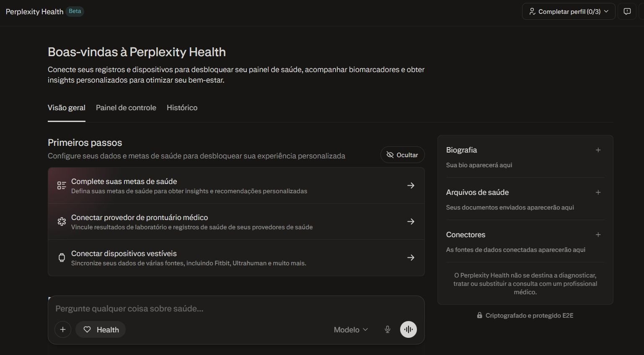Image resolution: width=644 pixels, height=355 pixels.
Task: Open Conectar provedor de prontuário médico
Action: coord(236,222)
